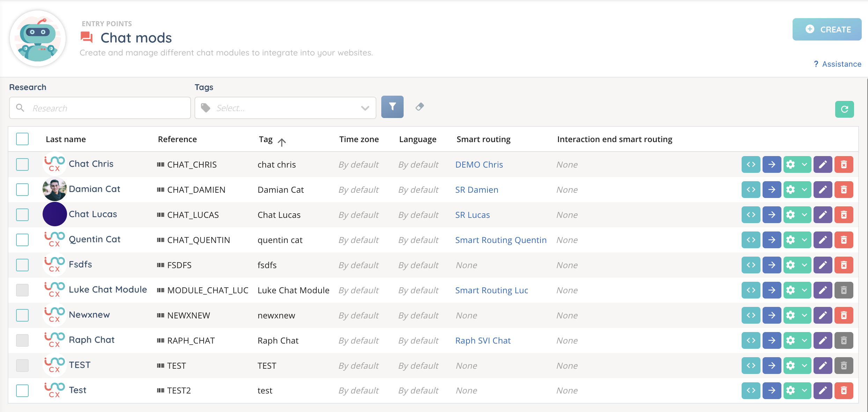This screenshot has width=868, height=412.
Task: Delete the Quentin Cat chat module
Action: 844,240
